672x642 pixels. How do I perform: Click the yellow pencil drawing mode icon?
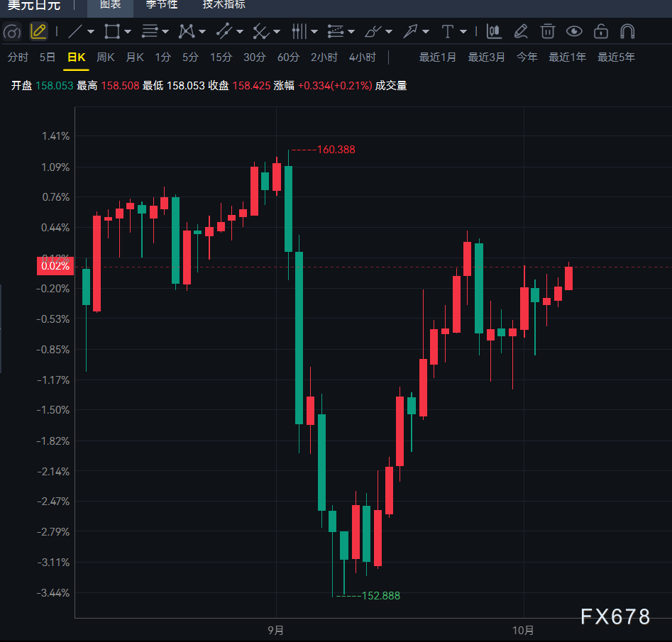(38, 31)
